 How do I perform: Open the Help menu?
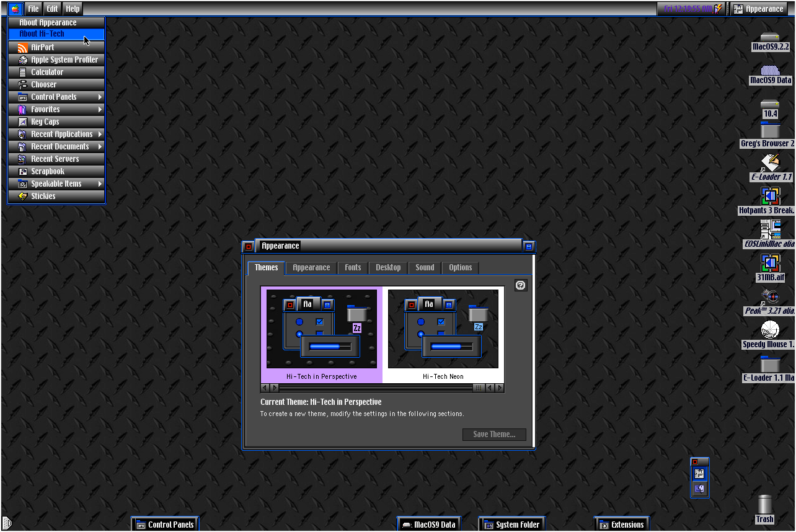point(73,9)
